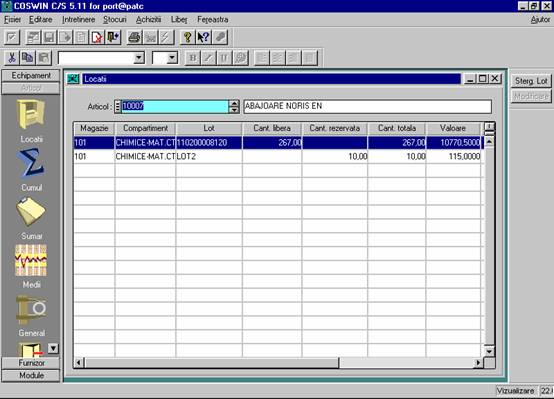Click the grayed Modificare button
The image size is (554, 399).
(x=531, y=96)
